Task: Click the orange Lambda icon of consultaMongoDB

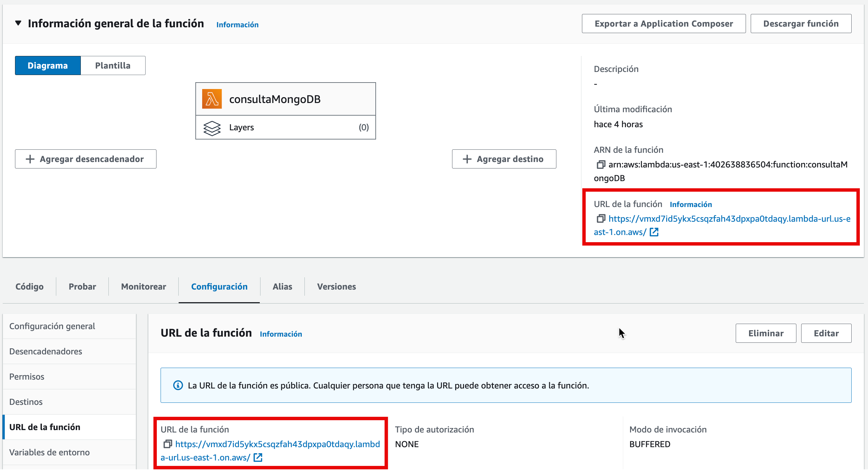Action: [212, 99]
